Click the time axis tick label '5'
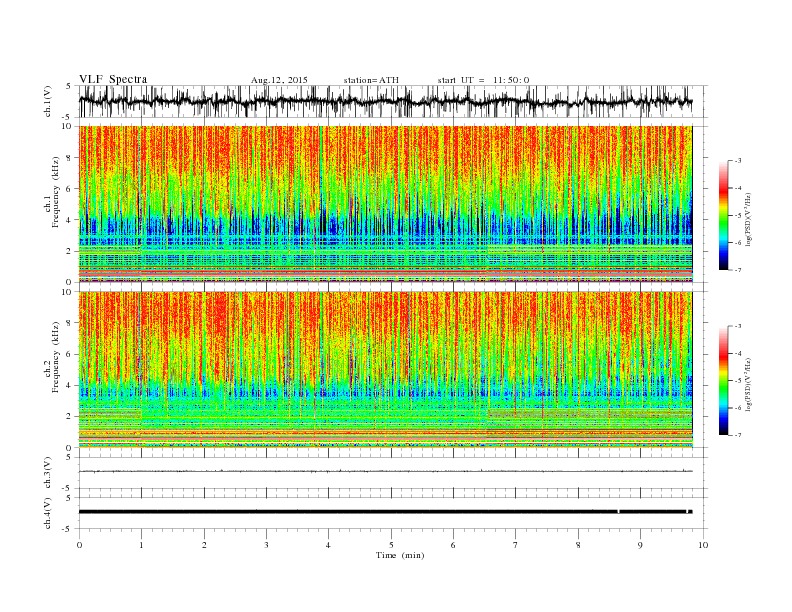 tap(391, 545)
